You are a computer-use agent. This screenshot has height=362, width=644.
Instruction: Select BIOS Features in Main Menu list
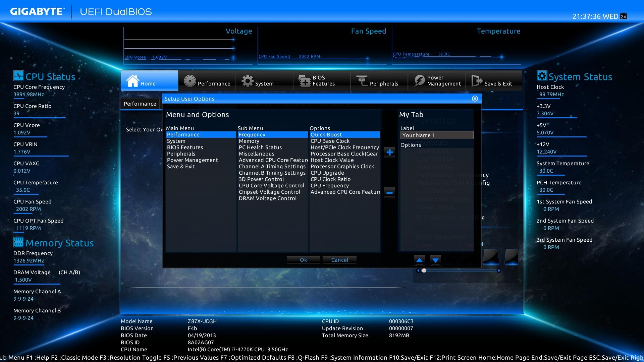pos(201,147)
